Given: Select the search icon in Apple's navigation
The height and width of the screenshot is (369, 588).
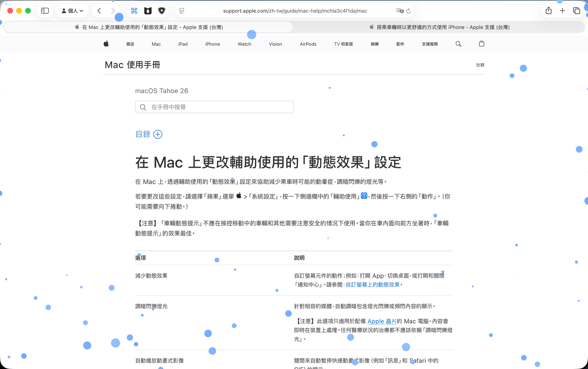Looking at the screenshot, I should (x=458, y=44).
